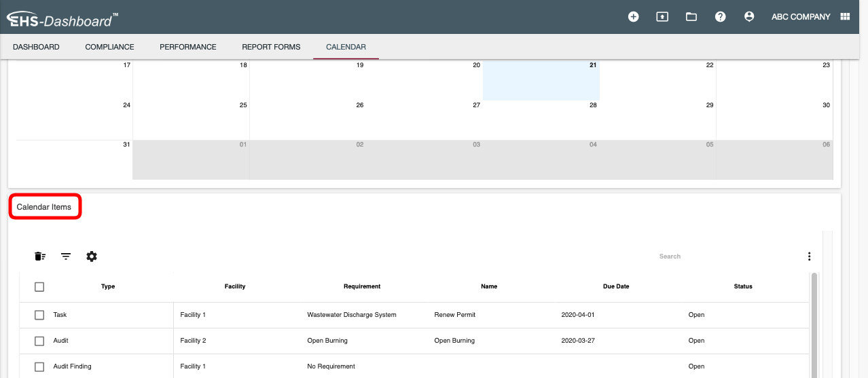The image size is (868, 378).
Task: Open the folder icon in header
Action: click(x=691, y=17)
